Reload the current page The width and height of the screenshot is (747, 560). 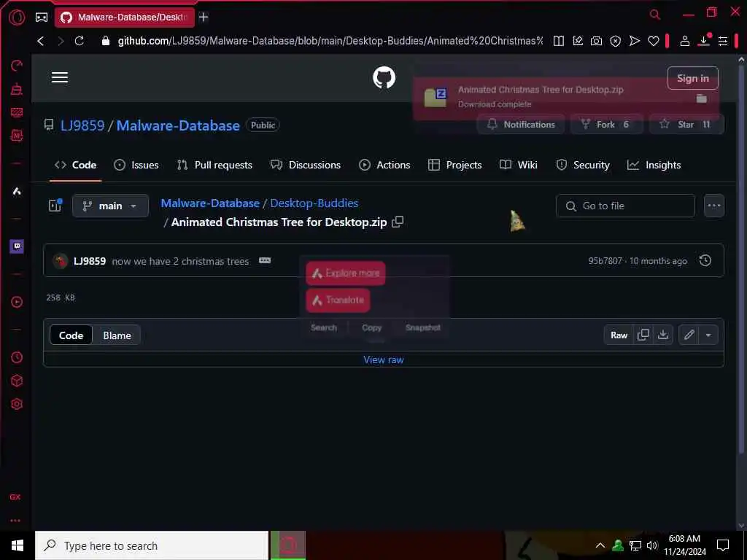tap(79, 41)
